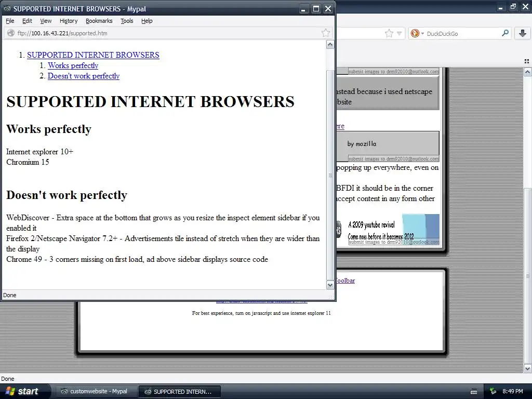Viewport: 532px width, 399px height.
Task: Follow the SUPPORTED INTERNET BROWSERS contents link
Action: point(93,55)
